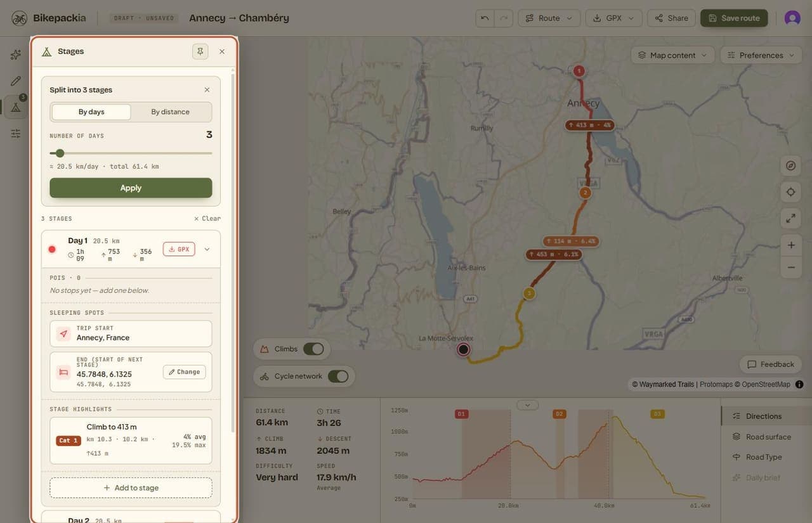
Task: Click the Day 1 red stage dot
Action: [x=52, y=249]
